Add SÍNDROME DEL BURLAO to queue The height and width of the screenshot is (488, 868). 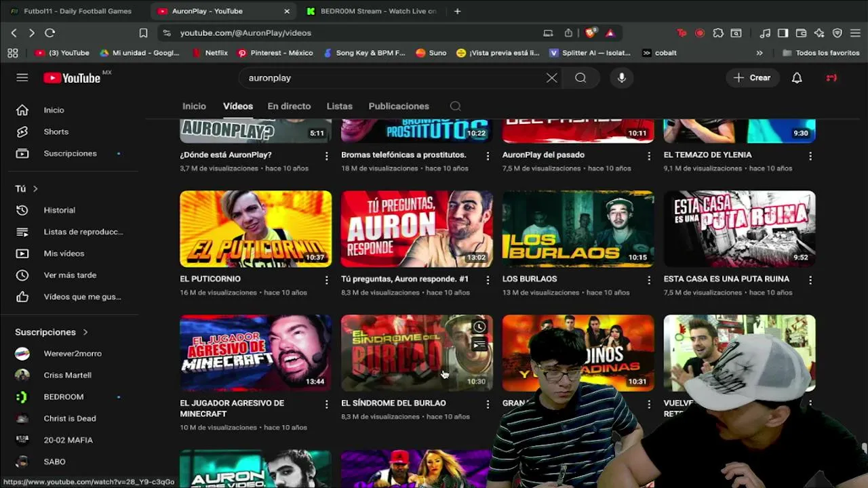point(479,345)
